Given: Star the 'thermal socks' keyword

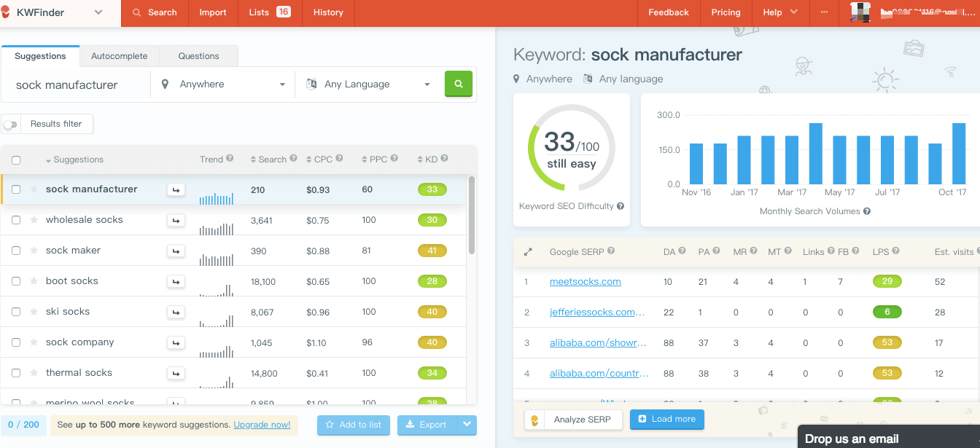Looking at the screenshot, I should 34,373.
